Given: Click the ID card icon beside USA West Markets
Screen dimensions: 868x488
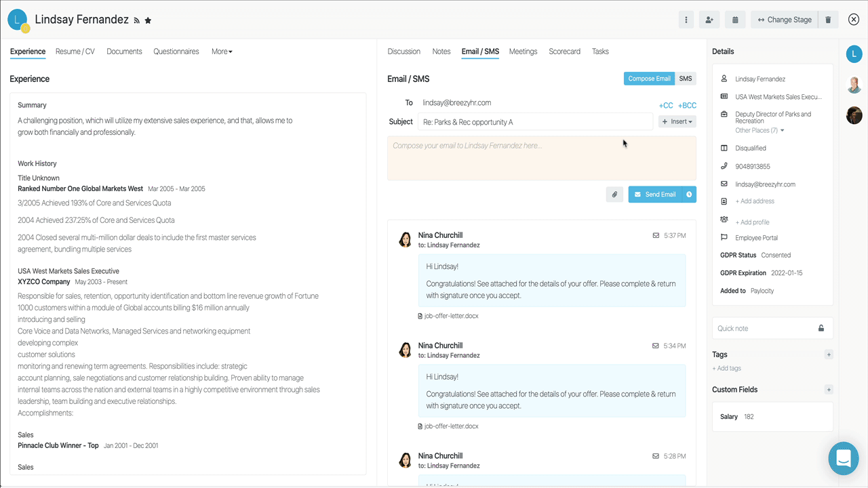Looking at the screenshot, I should 724,97.
